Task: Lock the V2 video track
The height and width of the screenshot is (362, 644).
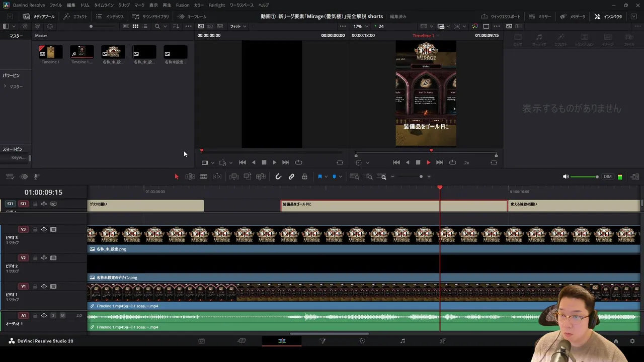Action: click(35, 258)
